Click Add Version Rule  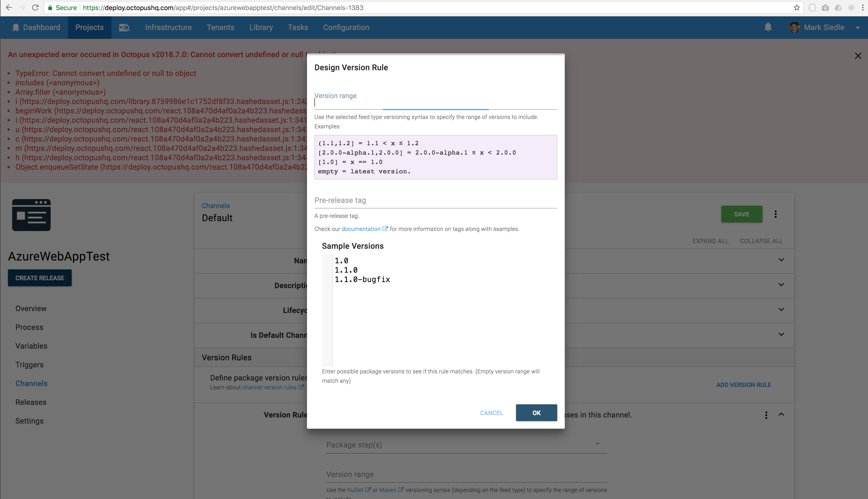(x=743, y=385)
